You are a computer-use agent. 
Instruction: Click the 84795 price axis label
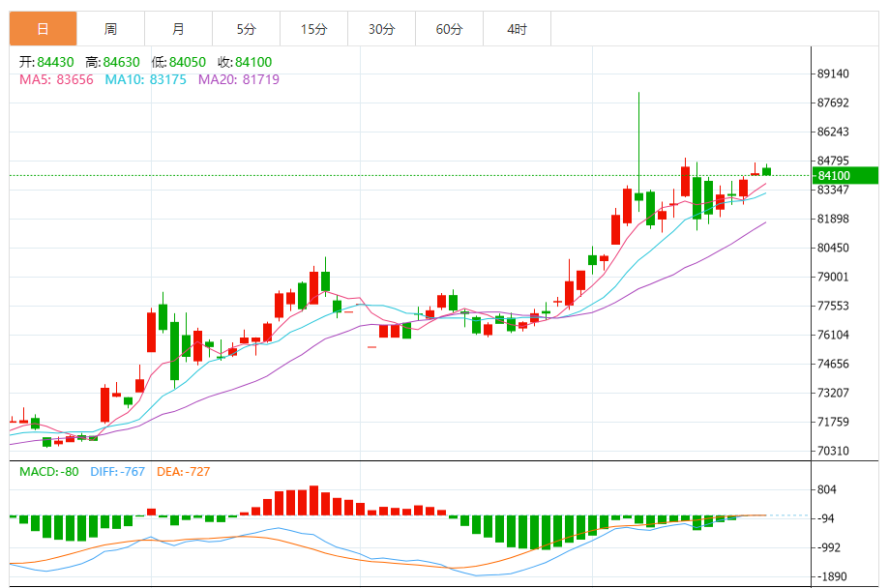(833, 161)
